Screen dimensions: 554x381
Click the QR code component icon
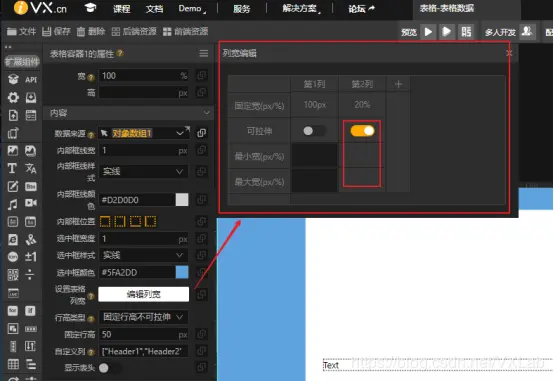pos(13,275)
